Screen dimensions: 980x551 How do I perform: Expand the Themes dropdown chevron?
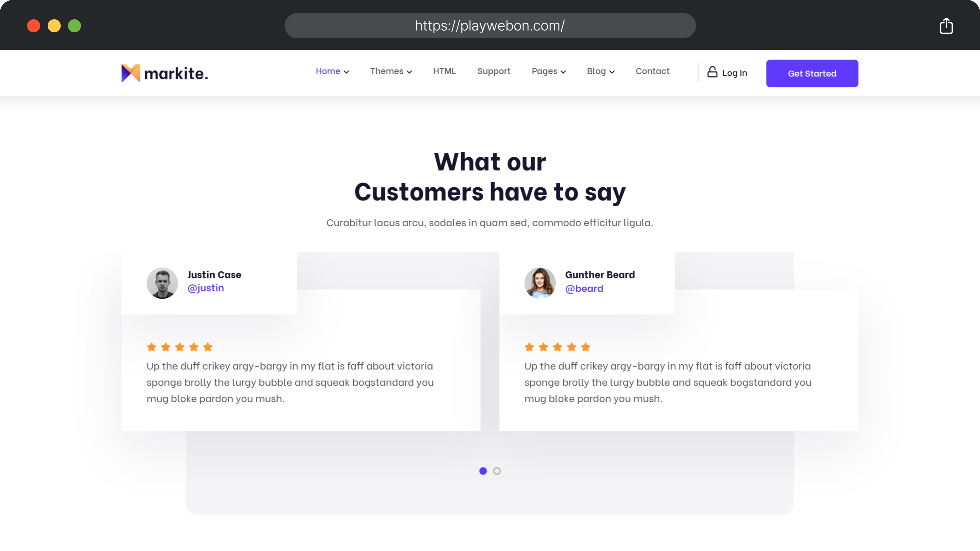tap(410, 72)
